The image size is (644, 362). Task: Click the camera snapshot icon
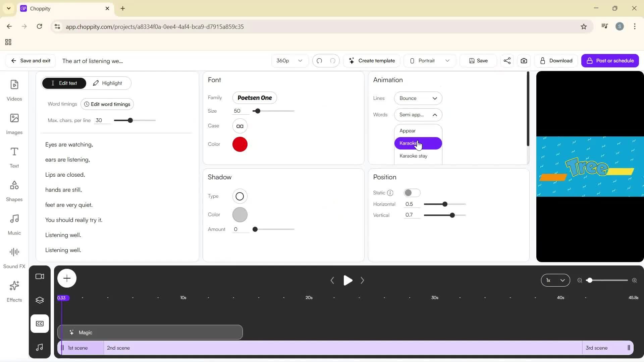pyautogui.click(x=524, y=61)
